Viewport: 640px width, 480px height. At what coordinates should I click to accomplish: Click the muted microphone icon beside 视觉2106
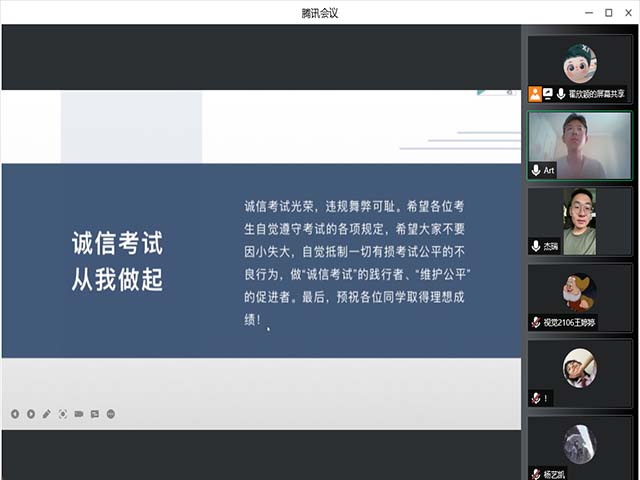536,322
